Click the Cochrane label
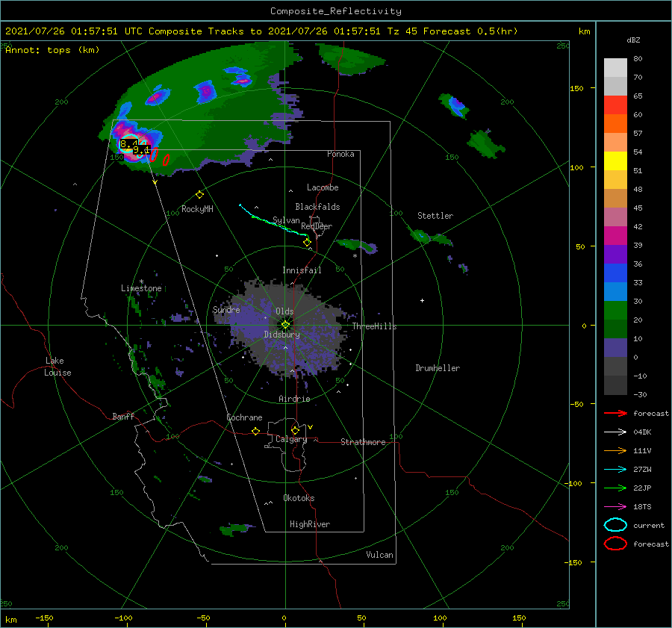This screenshot has width=672, height=628. click(244, 417)
